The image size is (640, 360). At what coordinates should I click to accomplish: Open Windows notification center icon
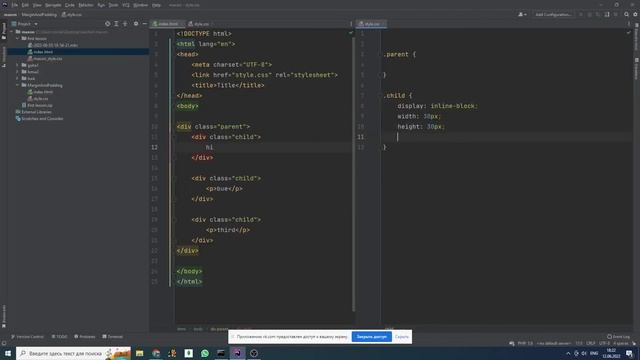tap(629, 353)
